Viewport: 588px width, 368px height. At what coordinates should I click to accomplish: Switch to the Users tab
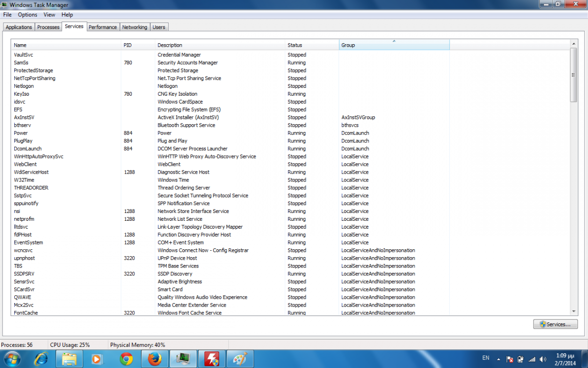pos(159,27)
